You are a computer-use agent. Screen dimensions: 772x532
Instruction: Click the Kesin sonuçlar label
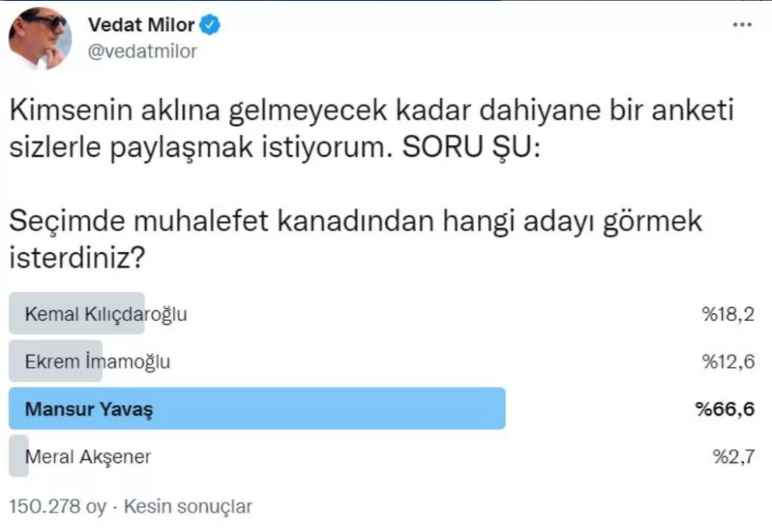pos(188,506)
